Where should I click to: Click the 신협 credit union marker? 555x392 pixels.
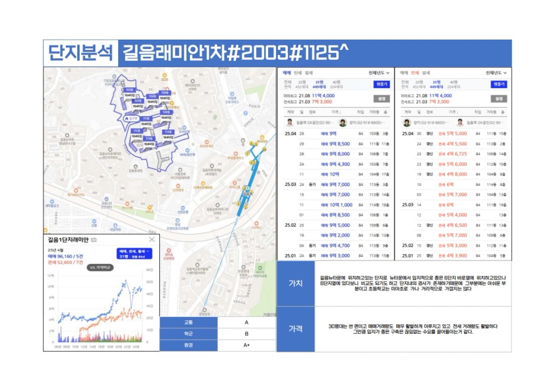[x=94, y=222]
